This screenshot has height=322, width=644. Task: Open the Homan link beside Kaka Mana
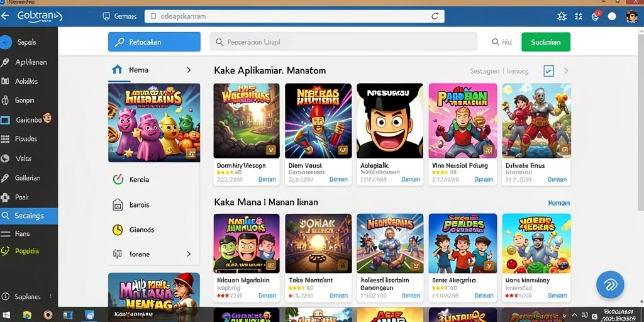[x=559, y=203]
